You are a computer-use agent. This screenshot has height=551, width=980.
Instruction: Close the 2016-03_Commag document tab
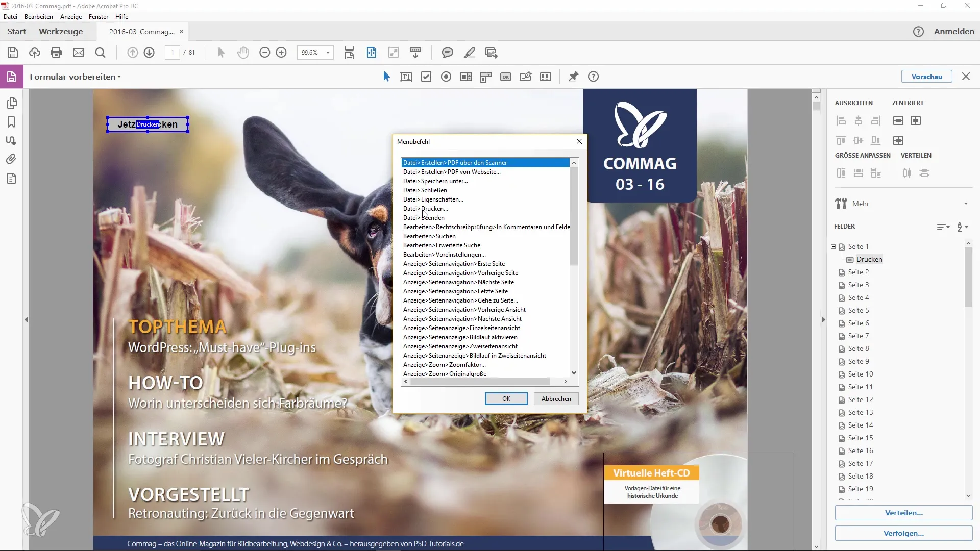[181, 32]
